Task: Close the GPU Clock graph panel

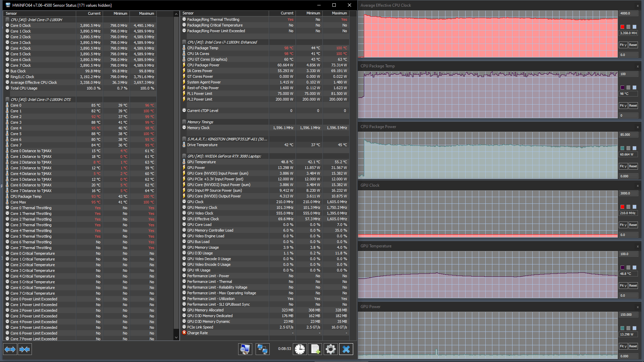Action: tap(638, 186)
